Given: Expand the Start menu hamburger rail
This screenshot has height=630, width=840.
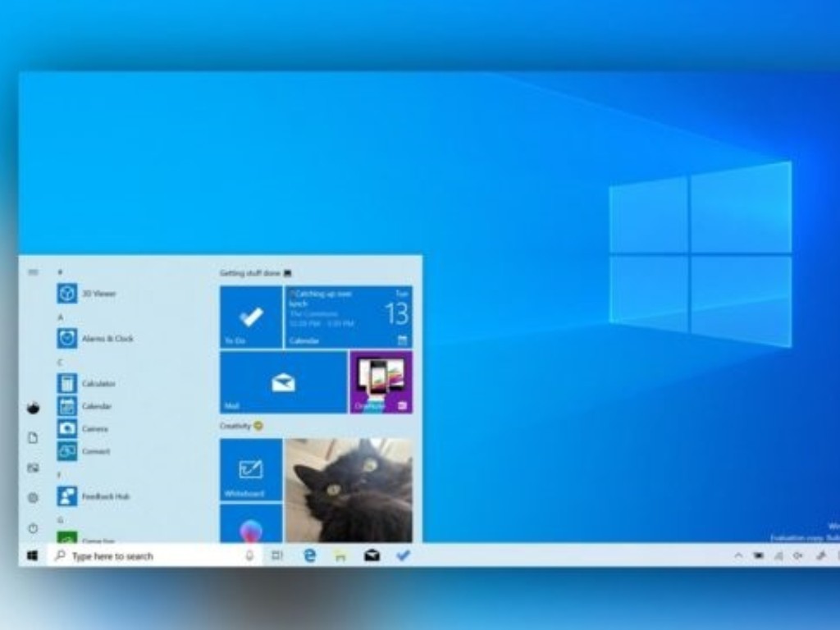Looking at the screenshot, I should [33, 272].
